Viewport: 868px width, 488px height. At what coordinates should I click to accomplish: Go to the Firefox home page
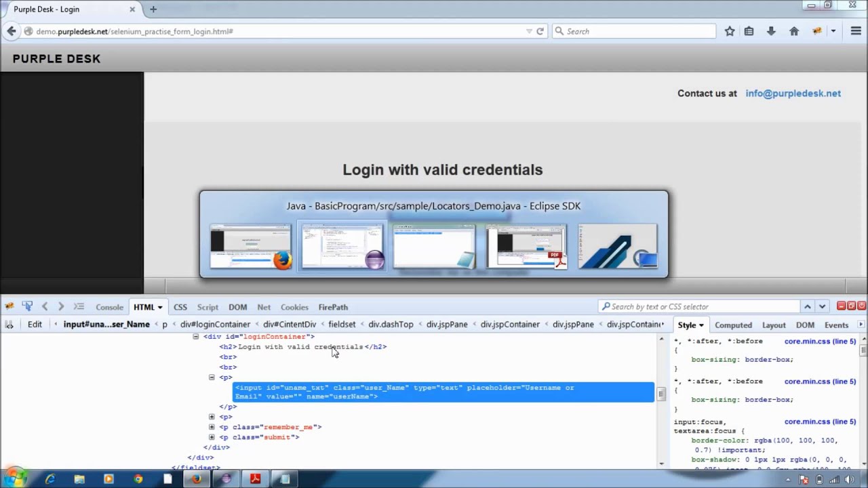click(794, 31)
